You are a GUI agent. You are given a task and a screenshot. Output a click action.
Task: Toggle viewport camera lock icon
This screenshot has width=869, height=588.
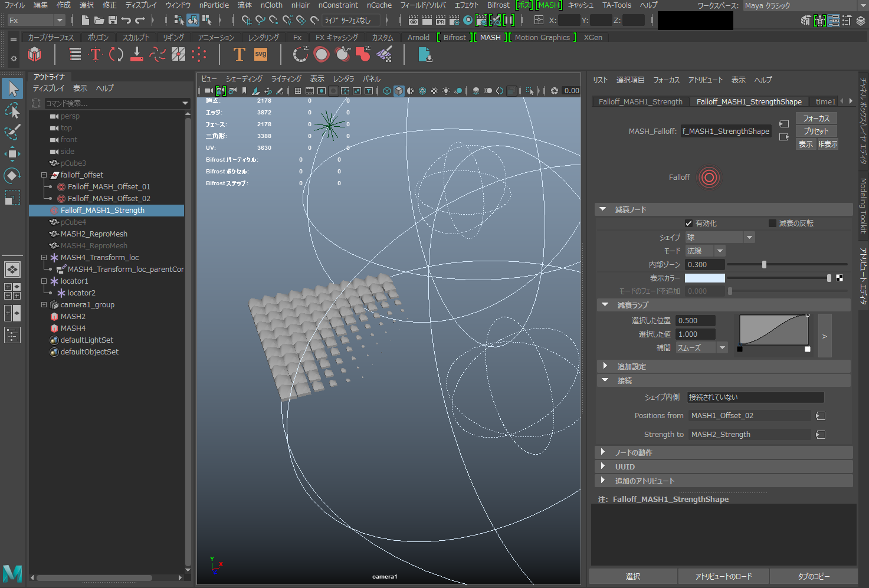point(221,91)
